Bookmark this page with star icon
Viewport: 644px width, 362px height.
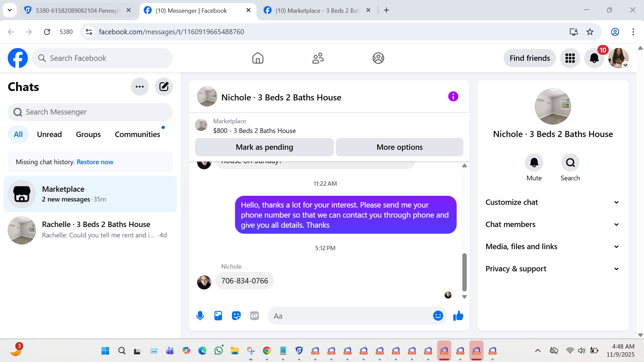(x=590, y=32)
